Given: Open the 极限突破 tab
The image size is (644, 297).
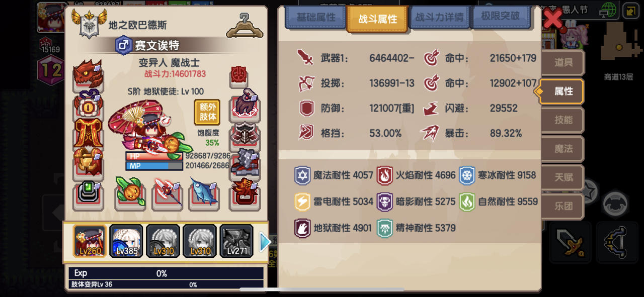Looking at the screenshot, I should tap(500, 17).
